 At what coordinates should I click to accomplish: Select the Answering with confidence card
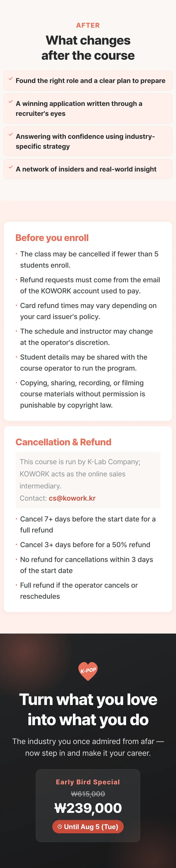pos(88,141)
